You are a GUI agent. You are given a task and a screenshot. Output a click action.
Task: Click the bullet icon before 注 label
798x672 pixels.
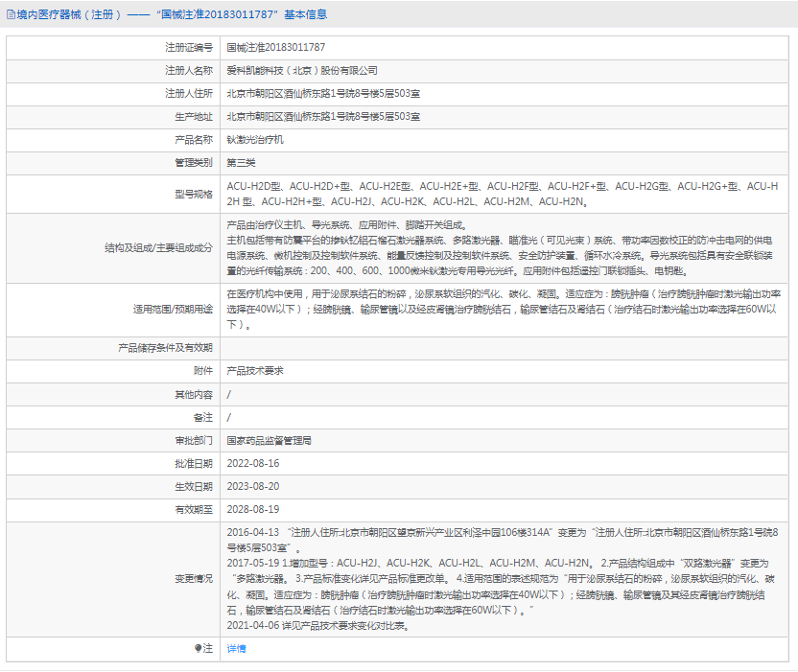coord(198,648)
